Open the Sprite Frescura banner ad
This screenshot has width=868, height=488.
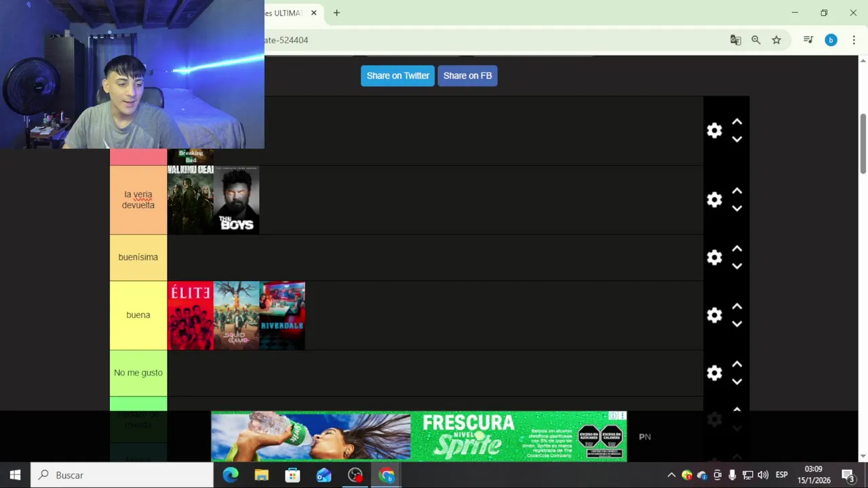418,436
